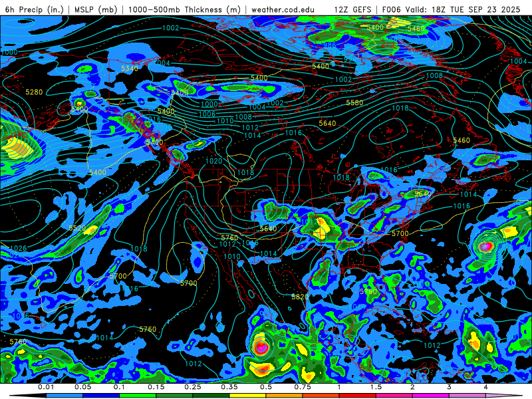The width and height of the screenshot is (532, 399).
Task: Click the magenta 2 inch legend swatch
Action: 431,396
